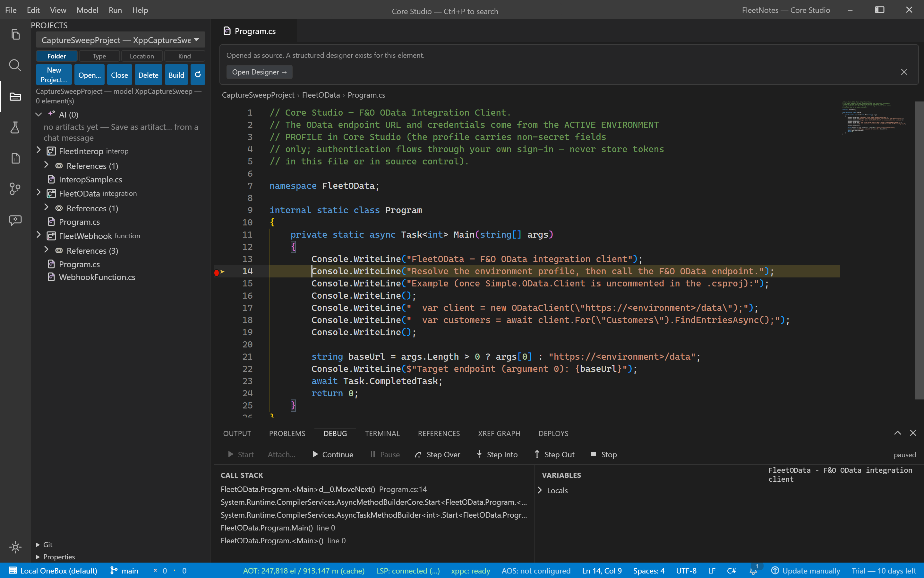
Task: Click the main branch icon in status bar
Action: [113, 571]
